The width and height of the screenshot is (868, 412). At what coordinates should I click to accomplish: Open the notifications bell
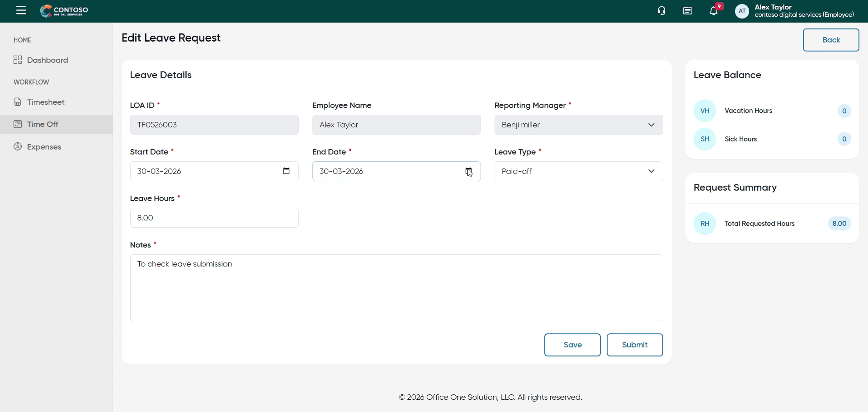[x=713, y=11]
